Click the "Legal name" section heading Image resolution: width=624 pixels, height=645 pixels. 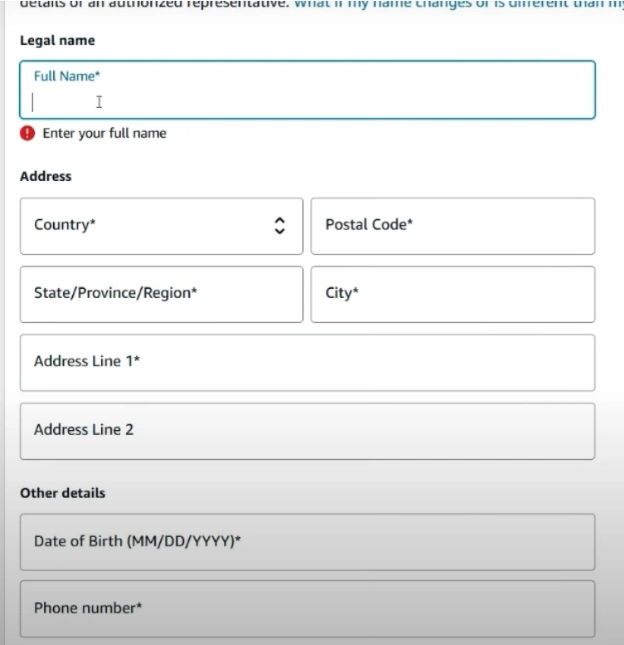[58, 41]
